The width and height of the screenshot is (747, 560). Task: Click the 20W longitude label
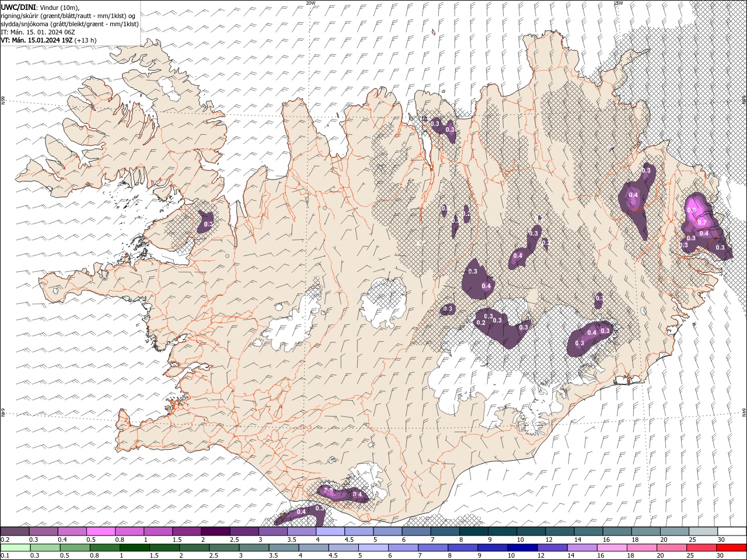(x=310, y=3)
